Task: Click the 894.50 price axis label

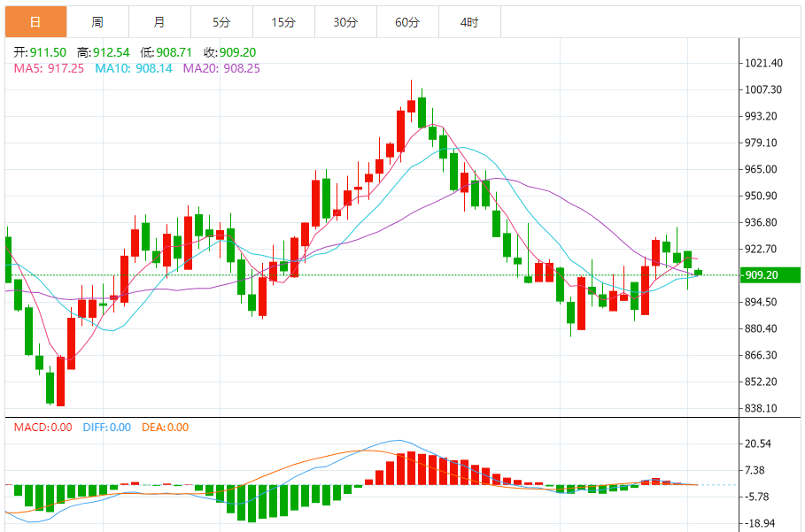Action: 761,302
